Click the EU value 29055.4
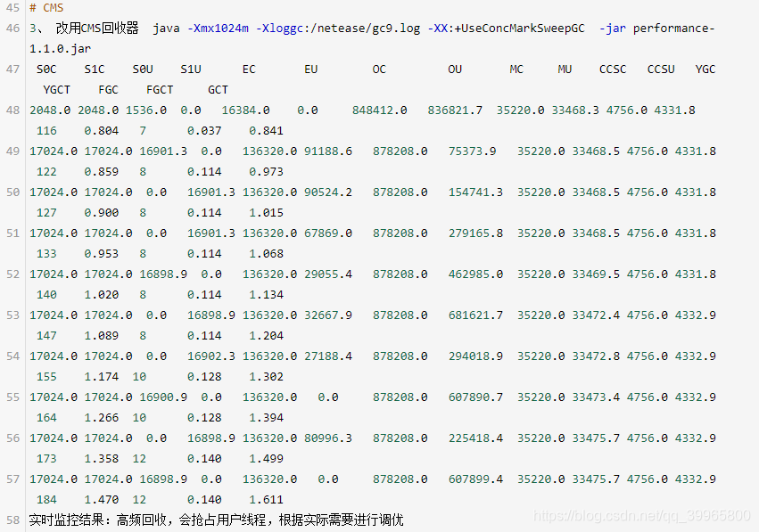The height and width of the screenshot is (532, 759). click(327, 274)
